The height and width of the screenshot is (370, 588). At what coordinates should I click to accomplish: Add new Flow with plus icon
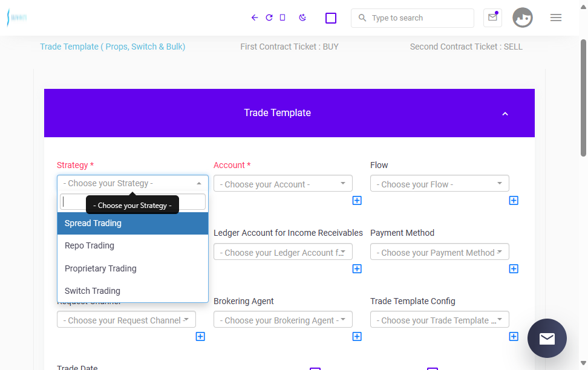[514, 201]
